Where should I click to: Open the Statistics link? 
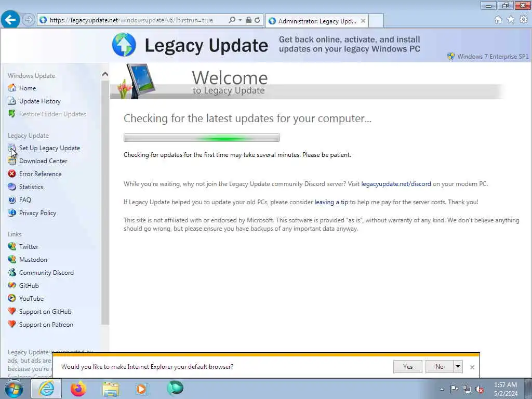click(31, 187)
